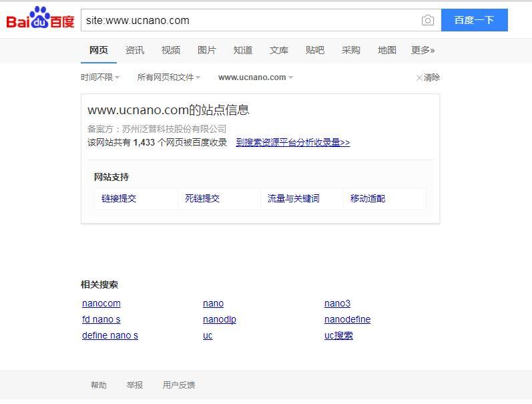Clear filters with ×清除
The image size is (532, 404).
428,77
